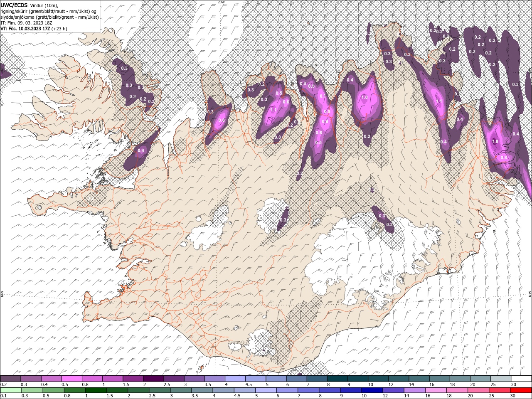Screen dimensions: 532x399
Task: Select the bright pink 0.5 swatch in upper scale
Action: 71,379
